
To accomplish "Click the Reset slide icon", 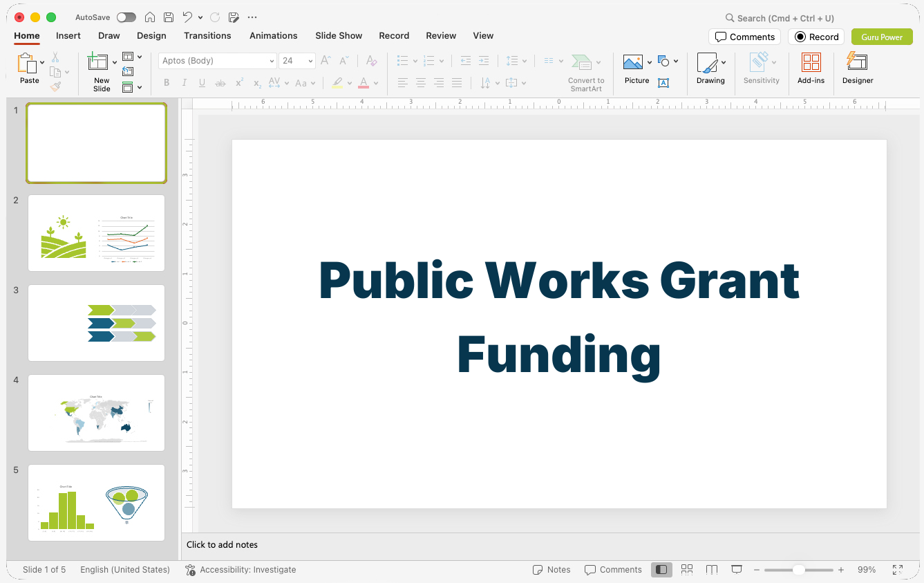I will point(128,71).
